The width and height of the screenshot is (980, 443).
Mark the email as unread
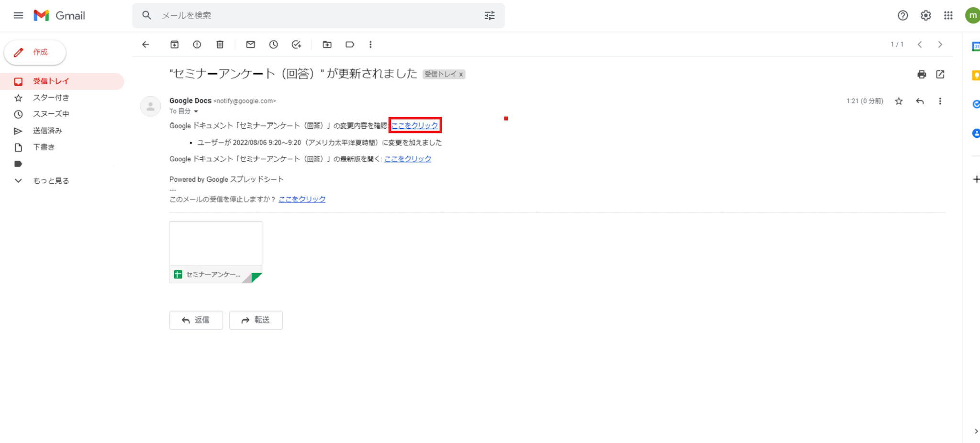250,44
